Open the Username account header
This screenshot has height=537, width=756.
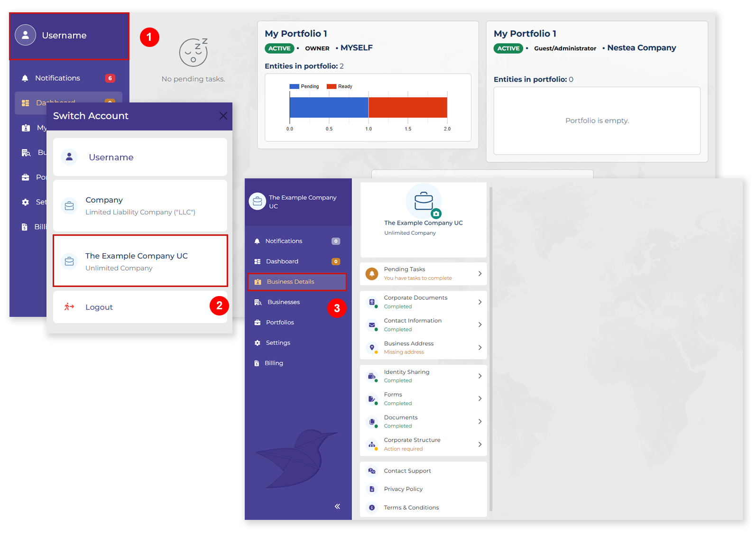[x=69, y=36]
